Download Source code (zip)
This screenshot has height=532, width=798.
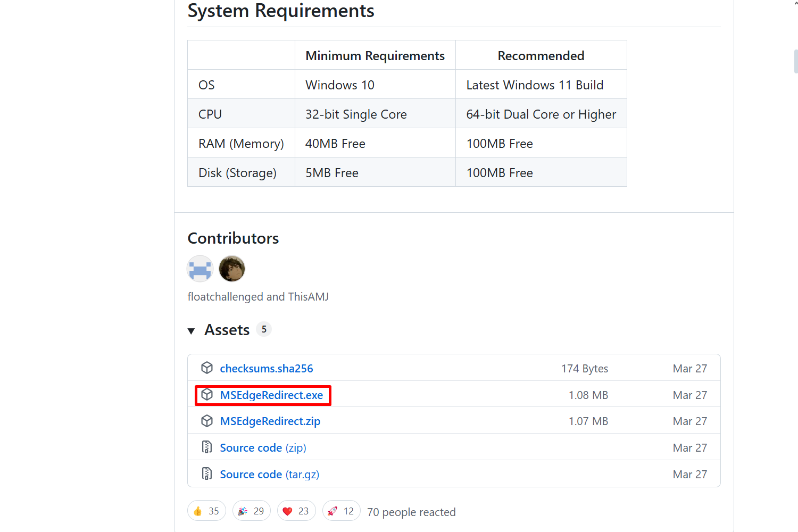pyautogui.click(x=263, y=448)
